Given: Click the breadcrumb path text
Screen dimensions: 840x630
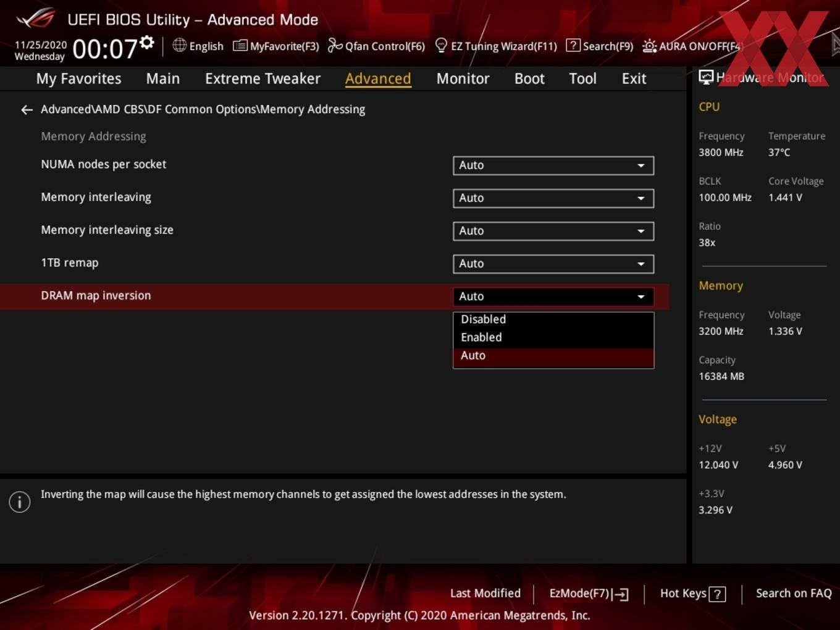Looking at the screenshot, I should pos(203,109).
